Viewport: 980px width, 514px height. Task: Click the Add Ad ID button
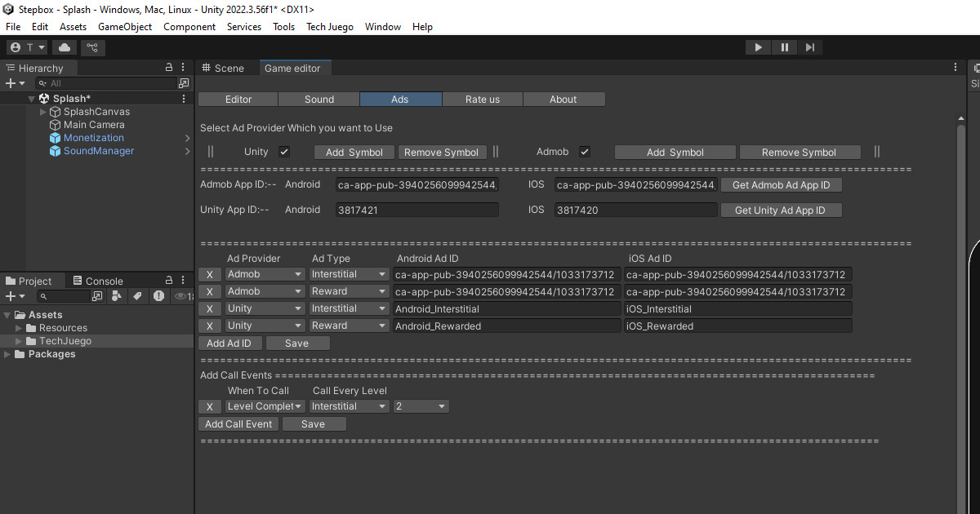pyautogui.click(x=229, y=343)
